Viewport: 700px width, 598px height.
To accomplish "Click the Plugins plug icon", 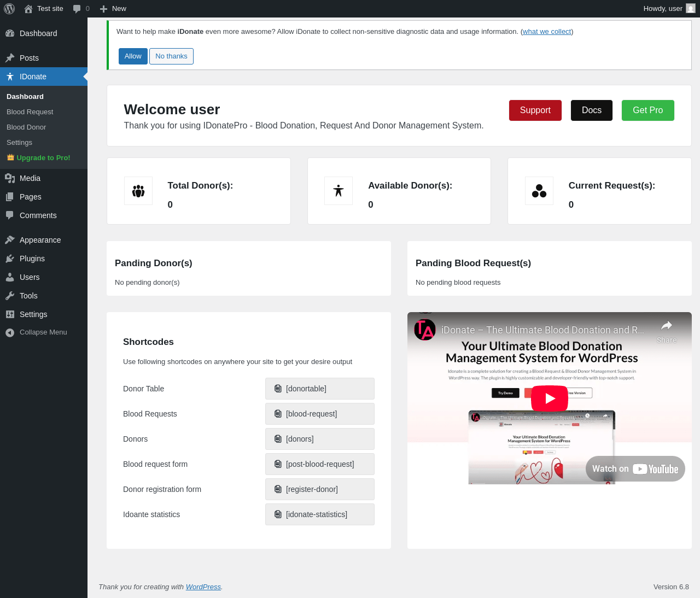I will coord(10,259).
